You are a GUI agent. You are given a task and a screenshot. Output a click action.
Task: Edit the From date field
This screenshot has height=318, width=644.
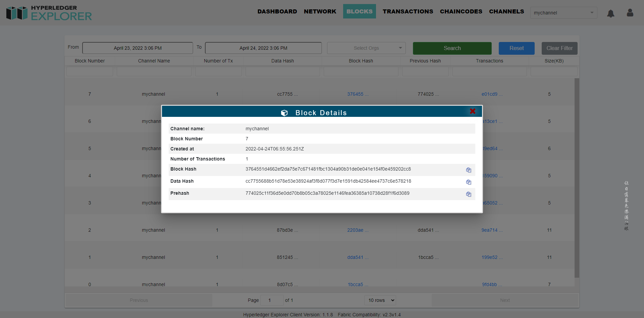tap(138, 48)
